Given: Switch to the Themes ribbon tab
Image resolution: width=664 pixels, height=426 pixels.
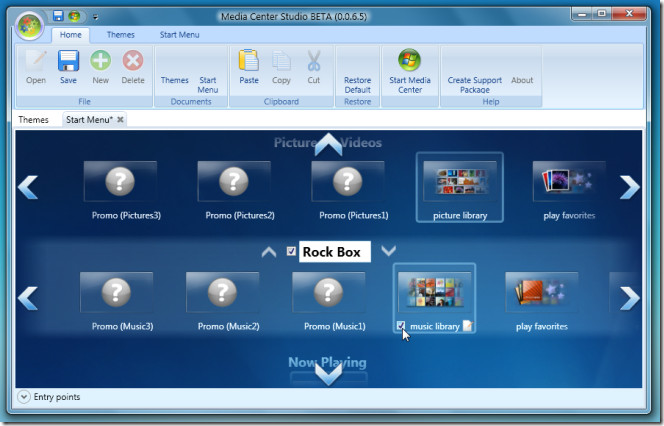Looking at the screenshot, I should tap(121, 35).
